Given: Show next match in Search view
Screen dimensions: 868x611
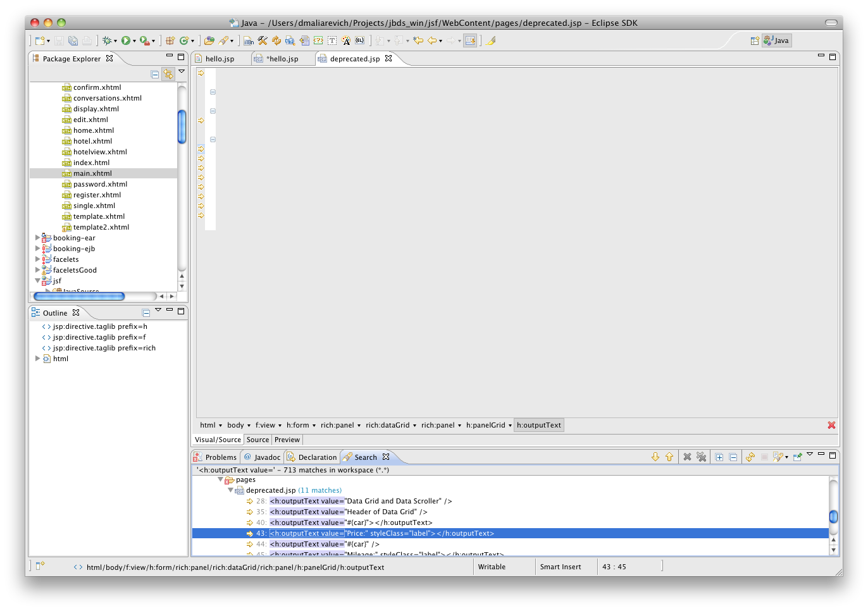Looking at the screenshot, I should coord(655,457).
